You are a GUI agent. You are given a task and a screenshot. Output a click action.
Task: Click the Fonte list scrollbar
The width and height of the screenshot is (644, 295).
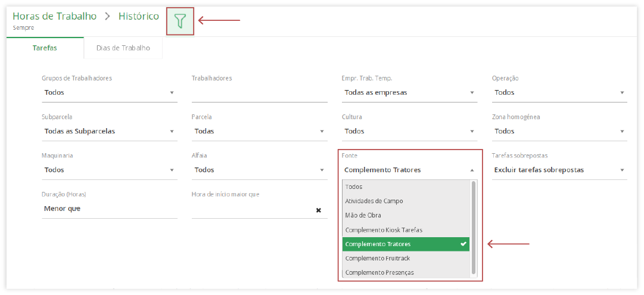point(474,228)
